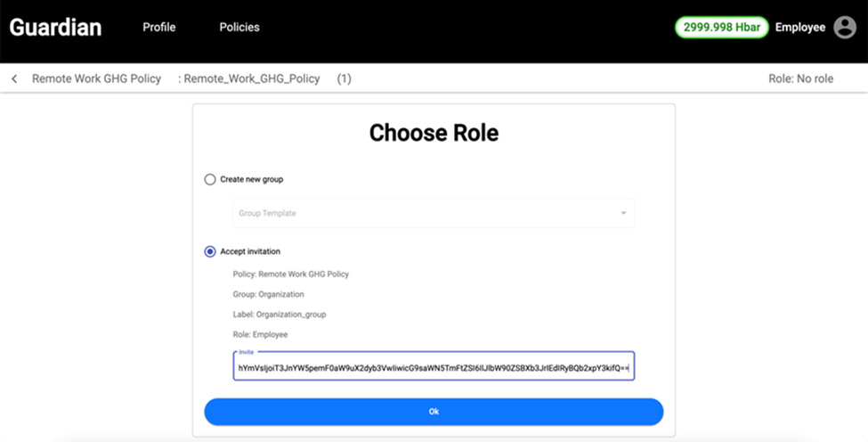Click the Employee username label
The height and width of the screenshot is (442, 868).
[800, 28]
